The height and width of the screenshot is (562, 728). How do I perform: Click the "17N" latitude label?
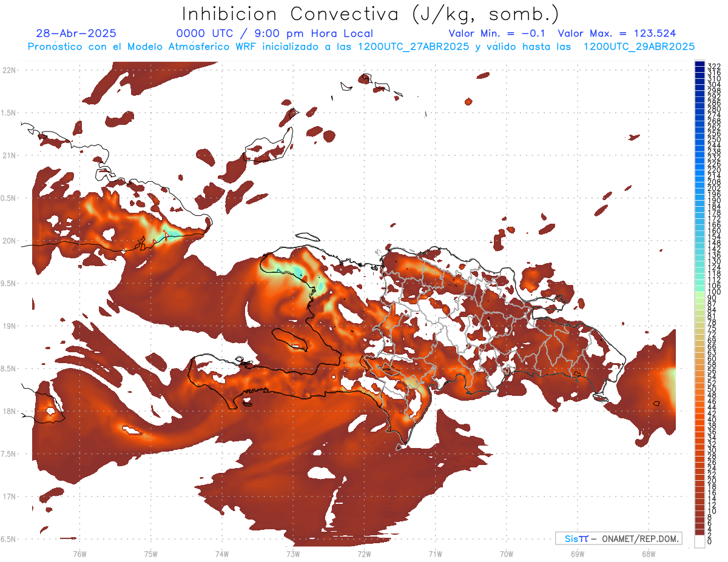(x=10, y=497)
